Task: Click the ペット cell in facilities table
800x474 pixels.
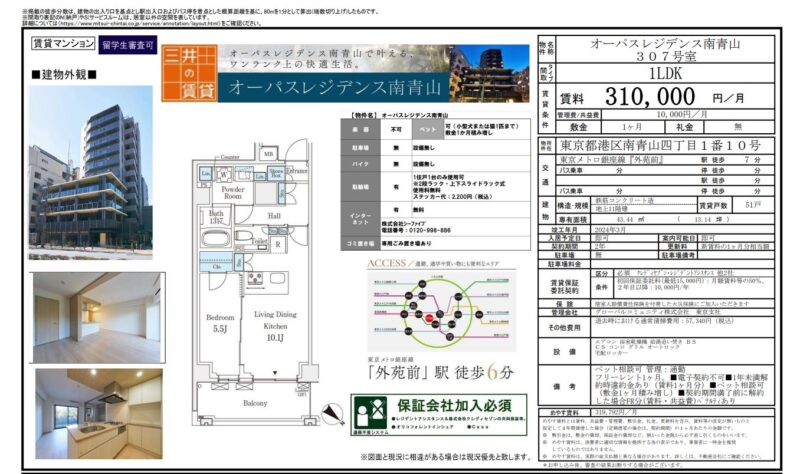Action: (428, 130)
